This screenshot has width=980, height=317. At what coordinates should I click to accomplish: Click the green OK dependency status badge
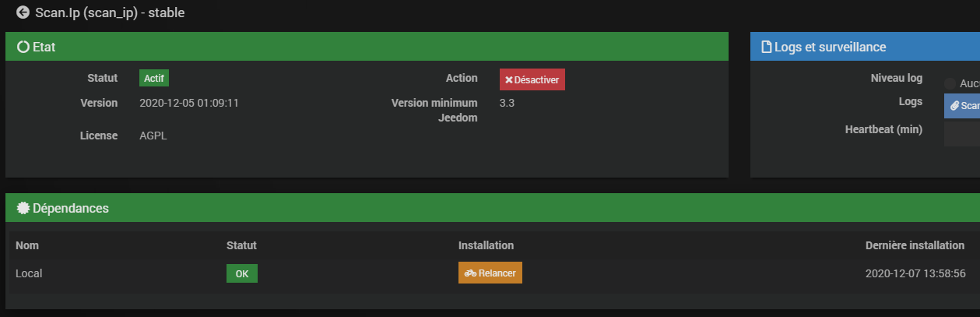tap(242, 273)
